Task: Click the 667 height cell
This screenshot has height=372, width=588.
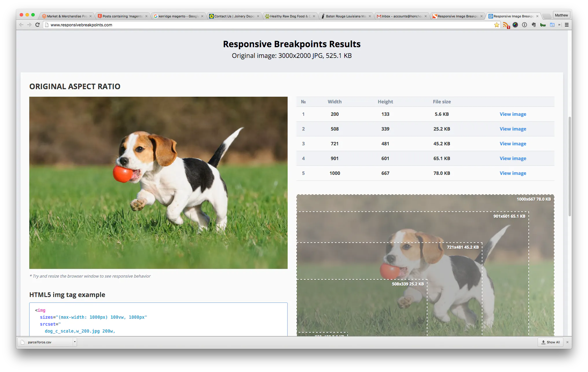Action: coord(385,173)
